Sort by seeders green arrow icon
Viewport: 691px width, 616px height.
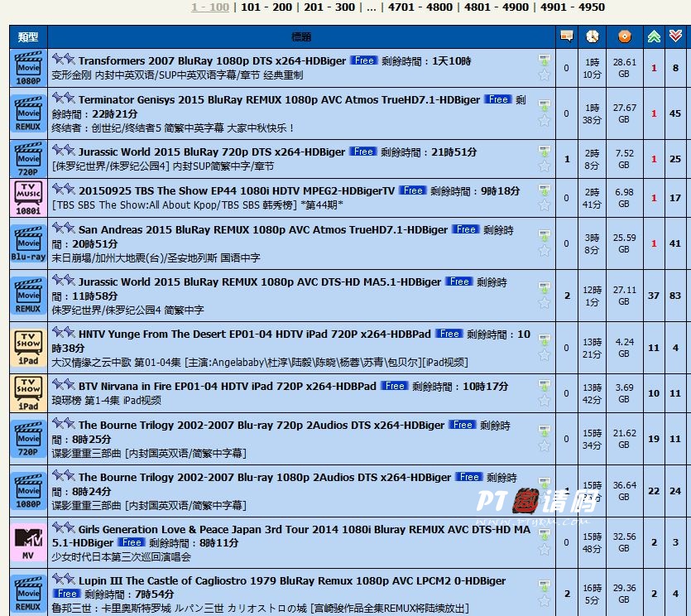(x=654, y=36)
